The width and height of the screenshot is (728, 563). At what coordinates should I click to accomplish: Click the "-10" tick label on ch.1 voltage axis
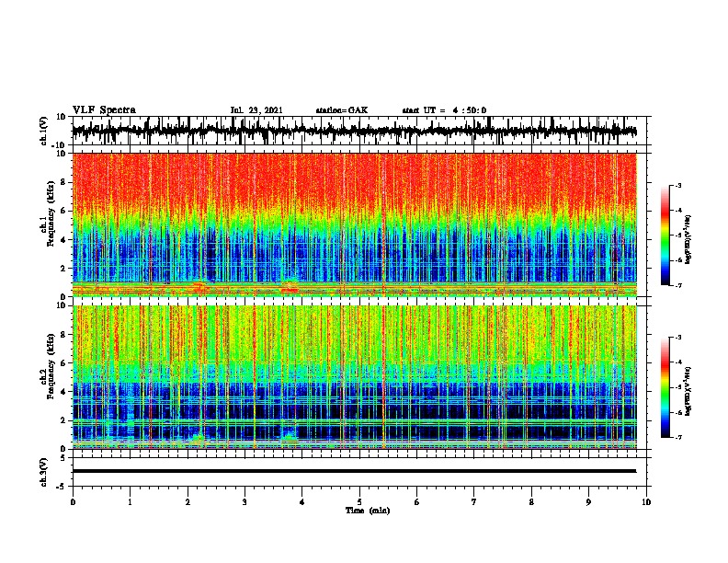pyautogui.click(x=60, y=145)
